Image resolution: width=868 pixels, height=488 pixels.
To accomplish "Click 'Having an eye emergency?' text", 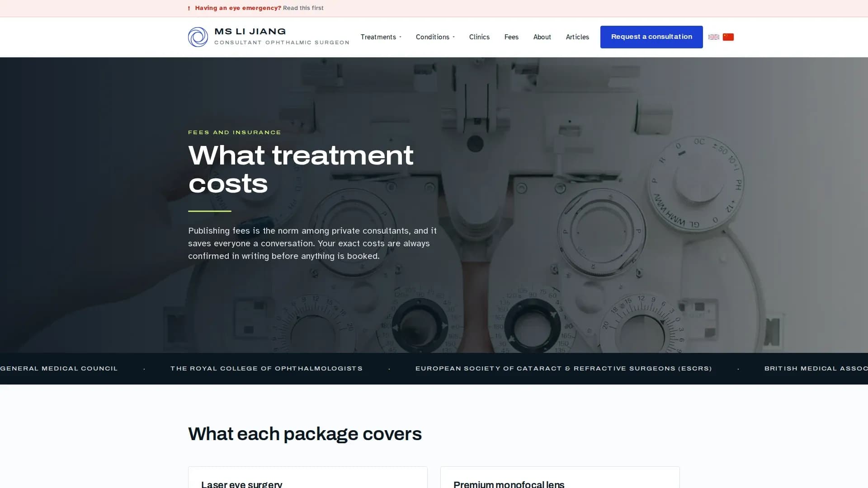I will (x=238, y=8).
